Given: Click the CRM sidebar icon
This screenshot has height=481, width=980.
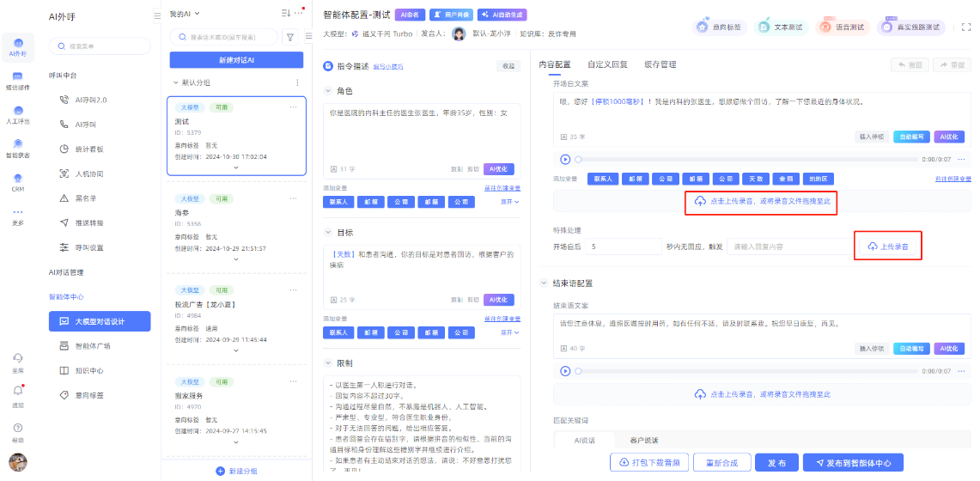Looking at the screenshot, I should click(17, 182).
